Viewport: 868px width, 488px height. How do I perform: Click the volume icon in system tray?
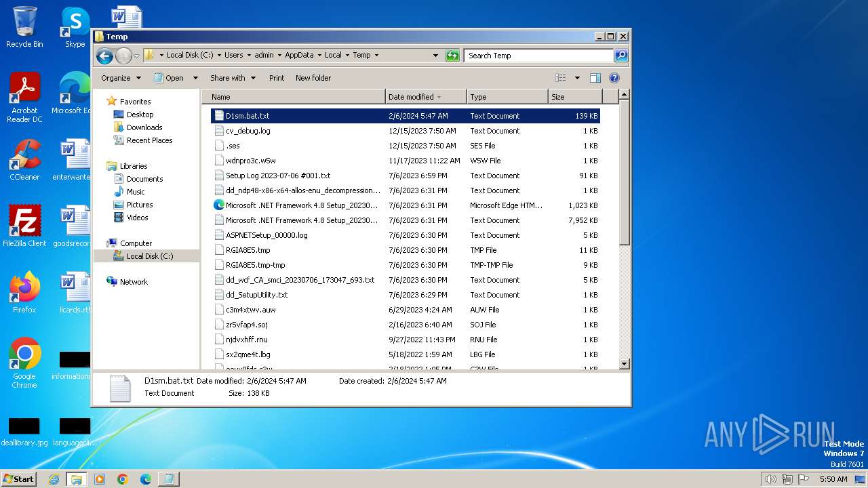click(x=770, y=479)
